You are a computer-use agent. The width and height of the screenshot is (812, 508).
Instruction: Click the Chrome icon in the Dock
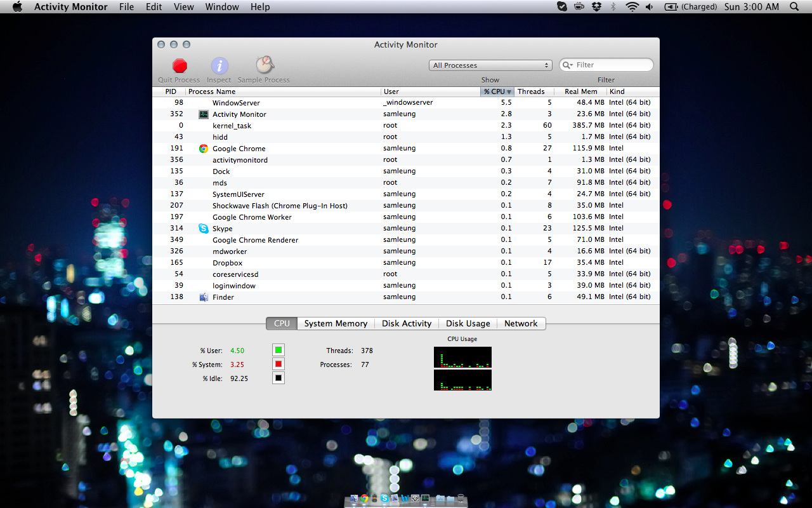[x=364, y=498]
